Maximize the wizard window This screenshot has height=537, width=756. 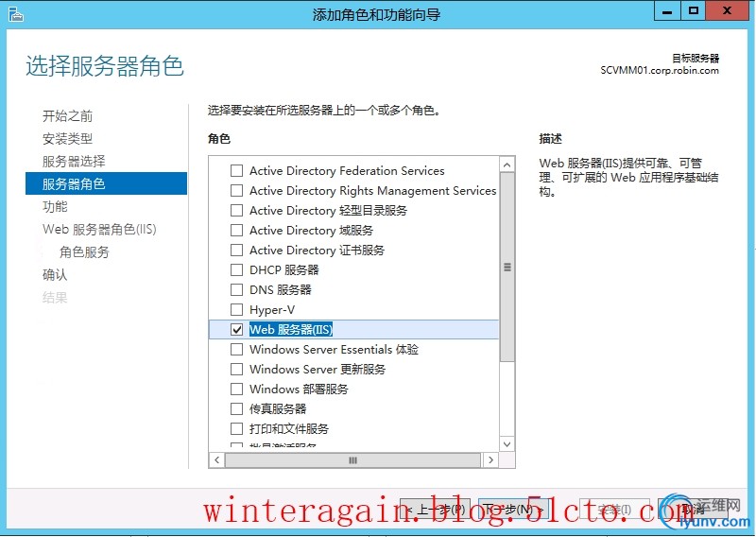click(694, 10)
